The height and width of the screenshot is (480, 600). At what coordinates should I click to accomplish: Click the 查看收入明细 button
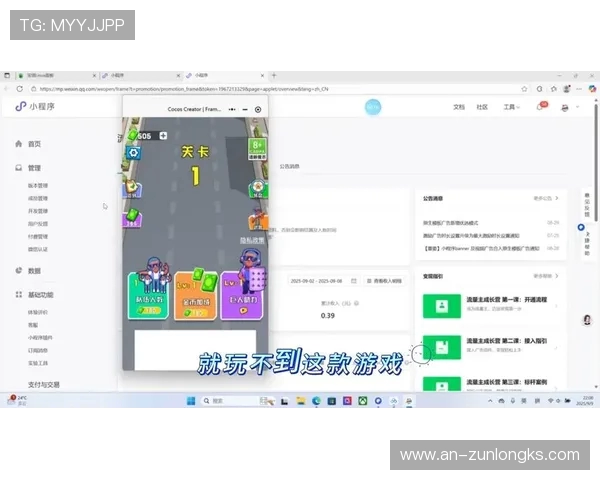(x=384, y=281)
